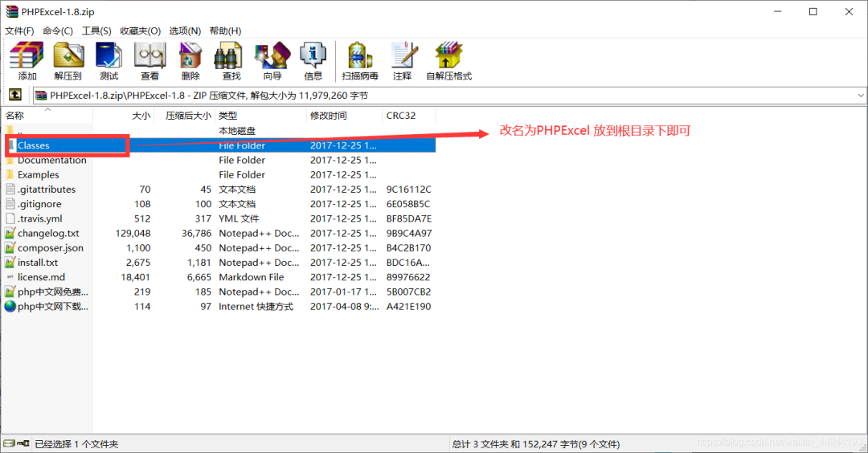The image size is (868, 453).
Task: Sort by Packed Size (压缩后大小) column header
Action: tap(184, 116)
